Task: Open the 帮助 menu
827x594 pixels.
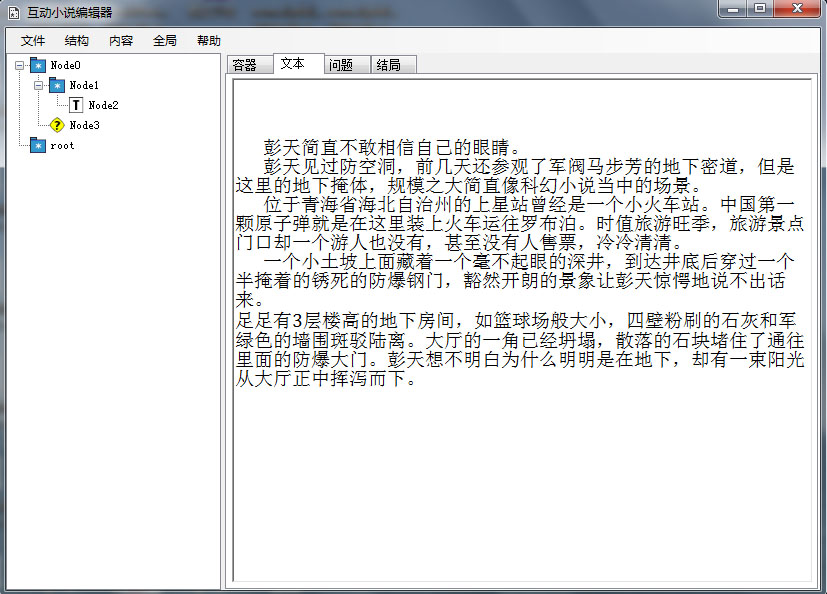Action: pyautogui.click(x=209, y=41)
